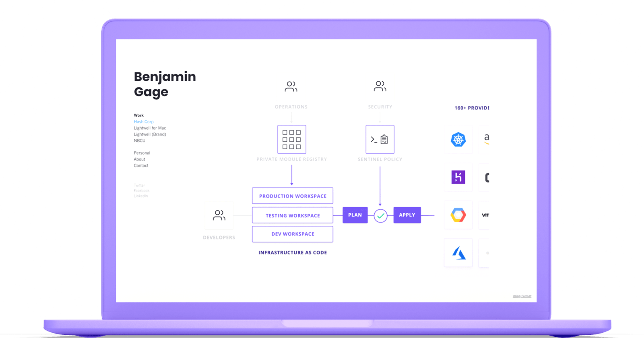The image size is (644, 338).
Task: Click the green checkmark circle icon
Action: point(380,216)
